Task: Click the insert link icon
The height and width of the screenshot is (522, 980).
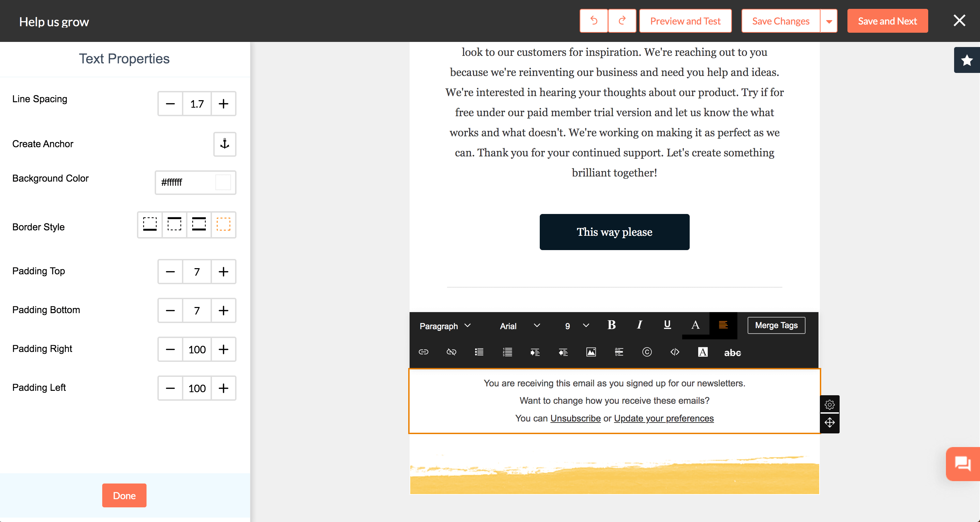Action: pos(424,352)
